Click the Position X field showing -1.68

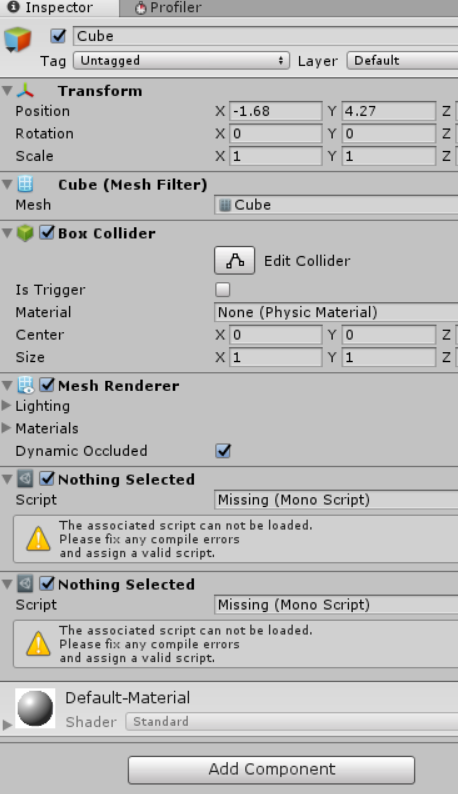pos(276,111)
